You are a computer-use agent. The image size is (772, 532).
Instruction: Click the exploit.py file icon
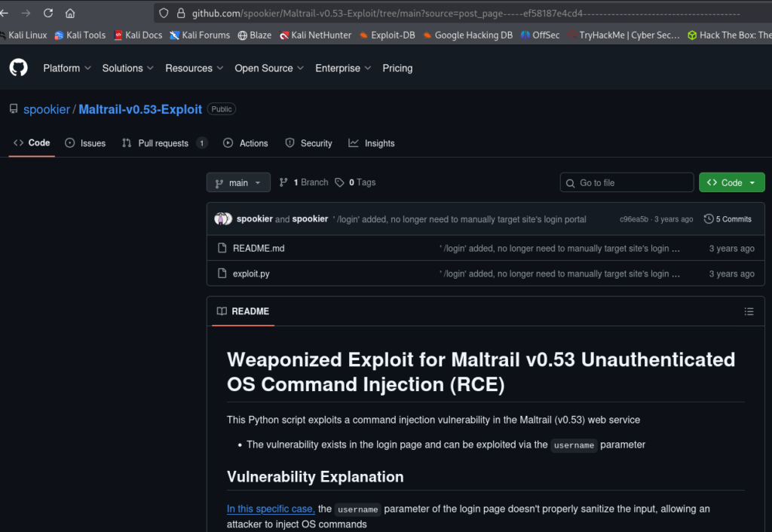pyautogui.click(x=222, y=274)
